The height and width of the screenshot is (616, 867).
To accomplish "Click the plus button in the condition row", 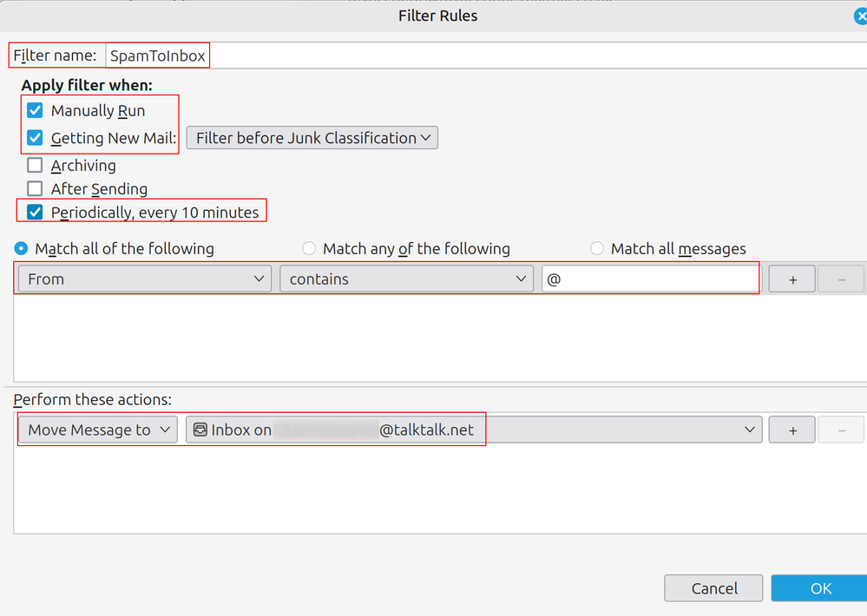I will [x=791, y=279].
